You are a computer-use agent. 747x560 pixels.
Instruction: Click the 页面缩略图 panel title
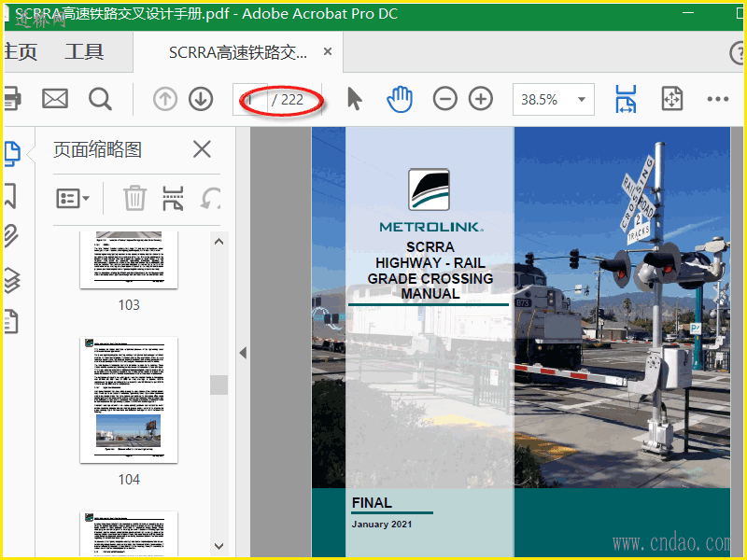click(98, 149)
